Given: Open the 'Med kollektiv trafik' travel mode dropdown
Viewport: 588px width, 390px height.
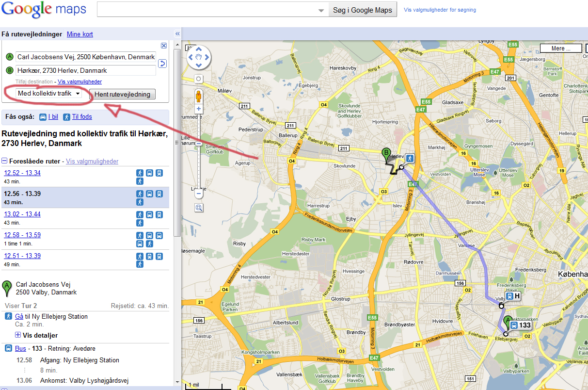Looking at the screenshot, I should (48, 94).
